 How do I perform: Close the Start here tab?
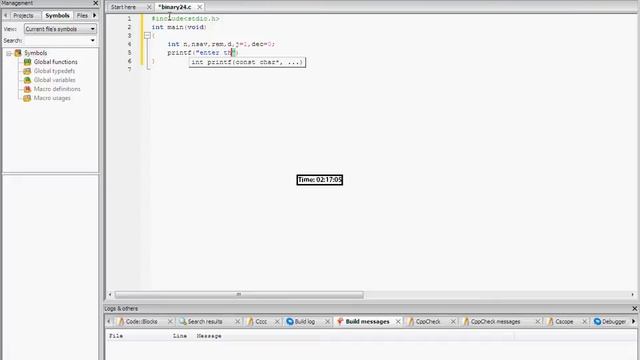click(149, 7)
